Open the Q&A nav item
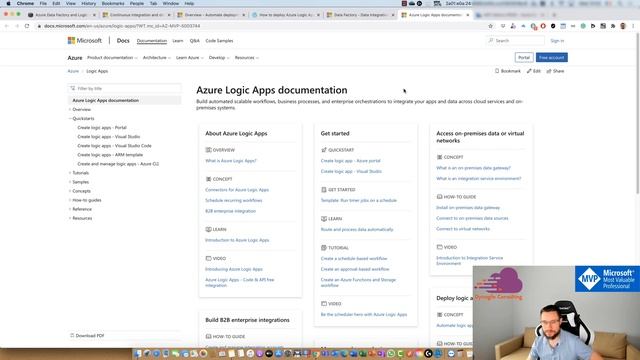 (195, 41)
